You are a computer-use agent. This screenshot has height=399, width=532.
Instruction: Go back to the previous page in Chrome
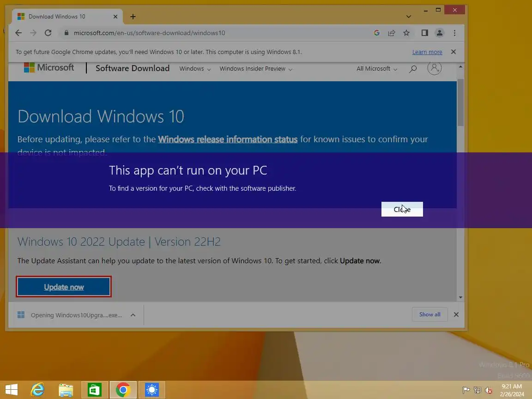(x=18, y=33)
